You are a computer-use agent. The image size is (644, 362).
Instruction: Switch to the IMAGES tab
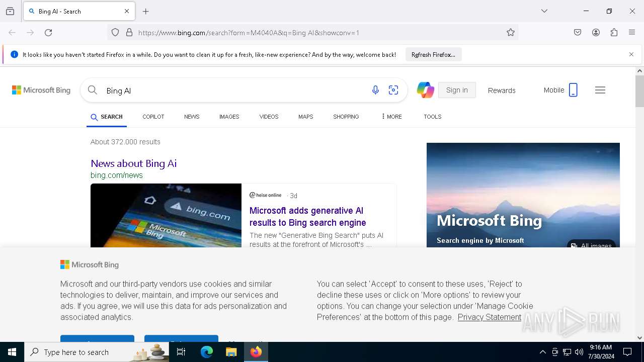229,117
